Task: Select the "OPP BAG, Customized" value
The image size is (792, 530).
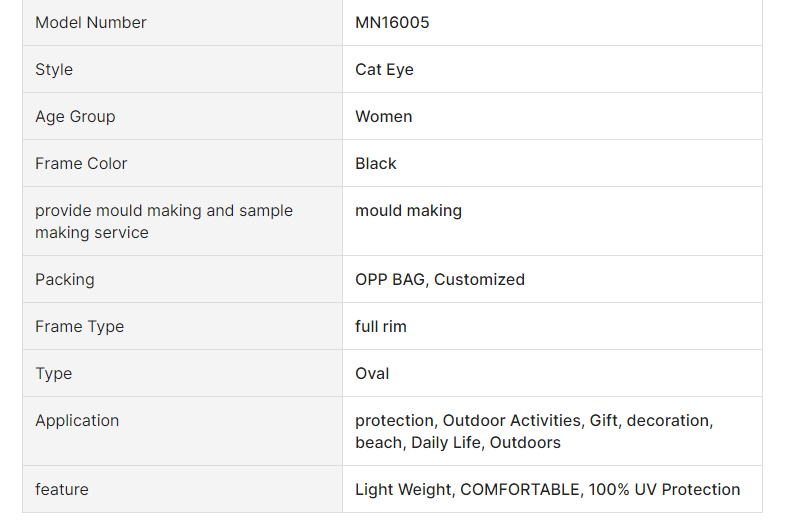Action: (440, 279)
